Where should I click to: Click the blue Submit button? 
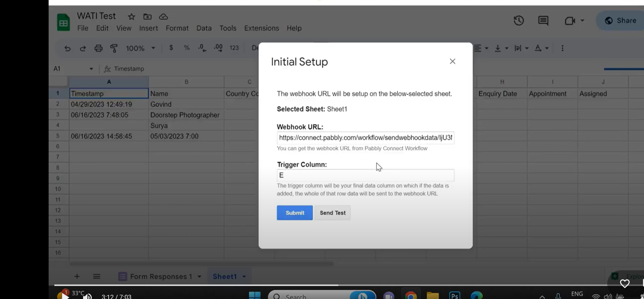[294, 213]
